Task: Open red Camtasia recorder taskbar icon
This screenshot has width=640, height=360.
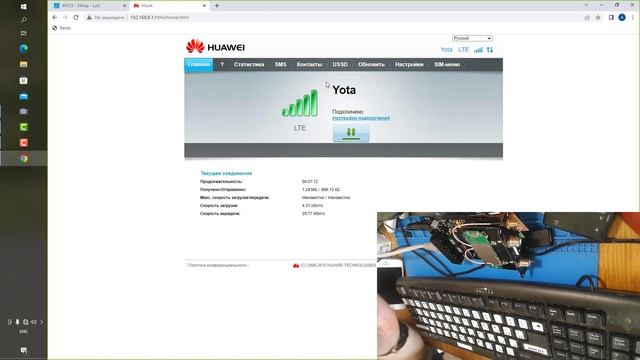Action: point(24,142)
